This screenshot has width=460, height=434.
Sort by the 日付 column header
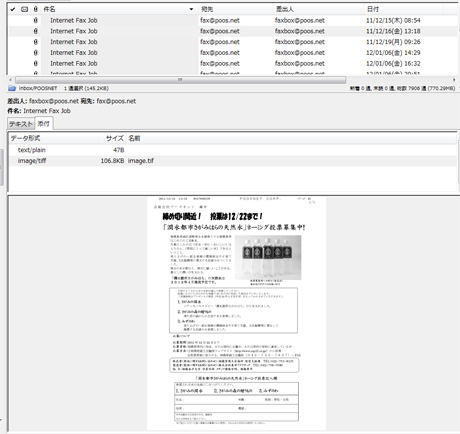(373, 9)
